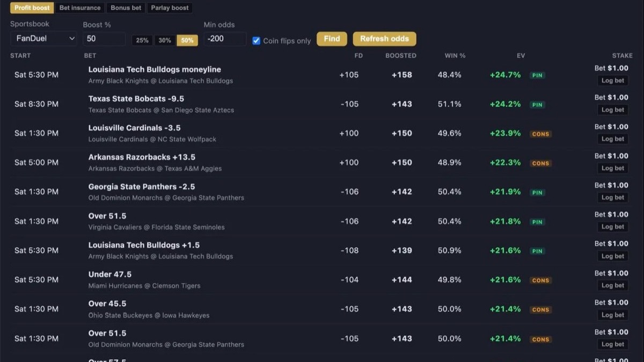The height and width of the screenshot is (362, 644).
Task: Click the BET column header
Action: pyautogui.click(x=90, y=56)
